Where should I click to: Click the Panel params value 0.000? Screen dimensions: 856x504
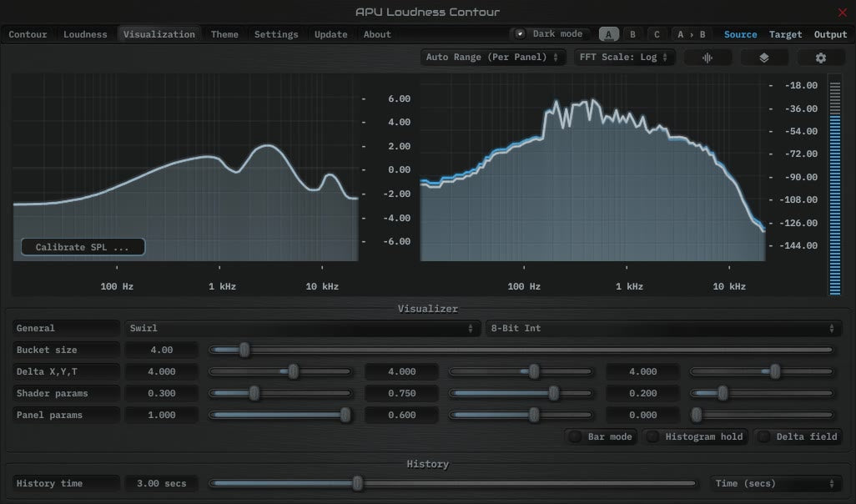click(642, 415)
